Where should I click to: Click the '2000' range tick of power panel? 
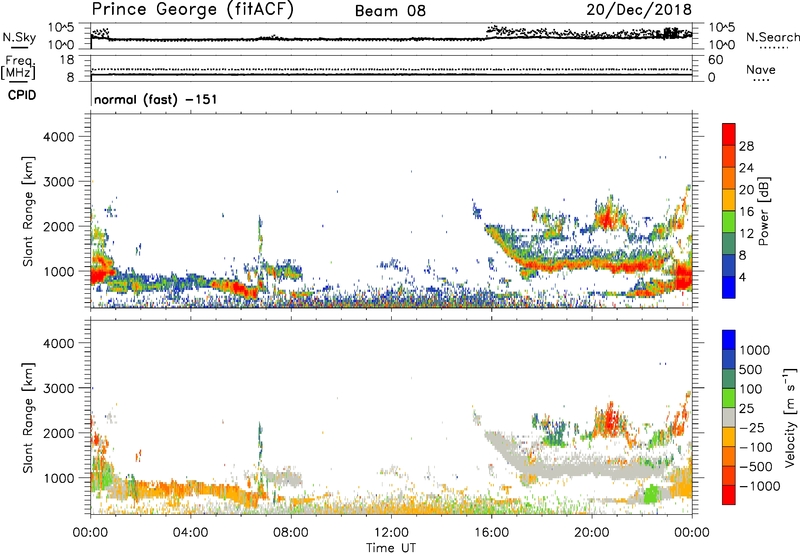[59, 226]
